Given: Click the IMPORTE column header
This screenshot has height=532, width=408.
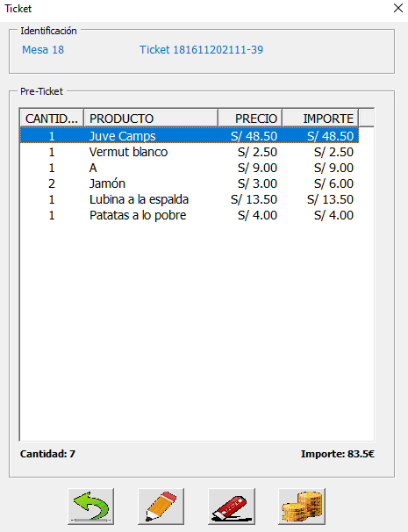Looking at the screenshot, I should click(320, 119).
